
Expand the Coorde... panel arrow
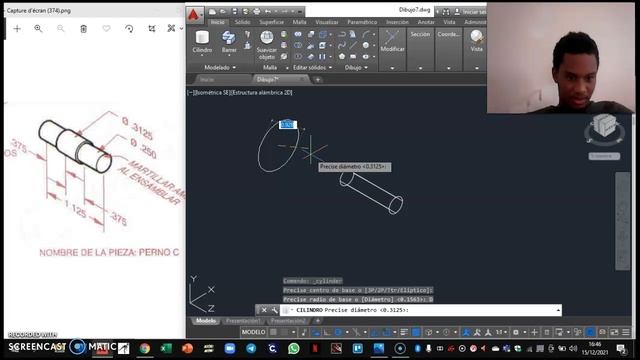pyautogui.click(x=449, y=68)
